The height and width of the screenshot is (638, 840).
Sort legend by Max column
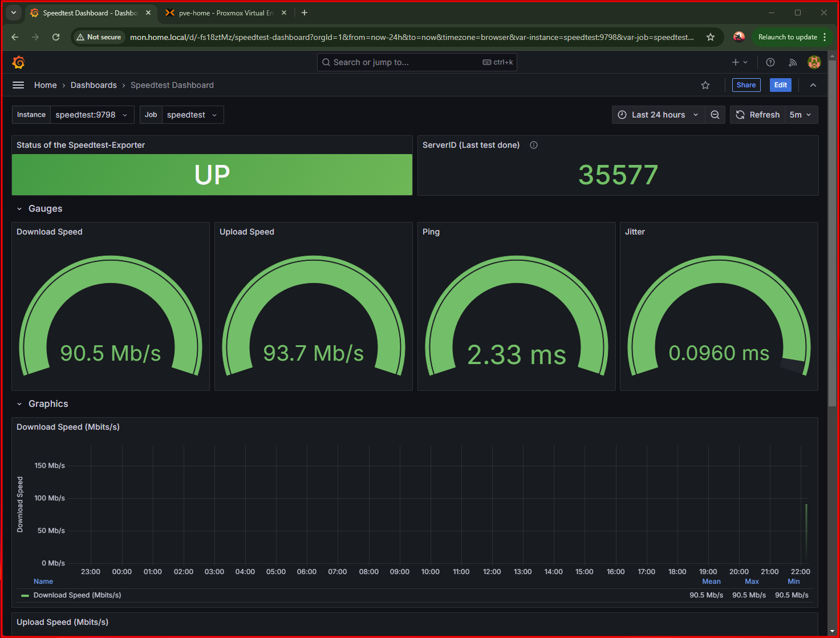click(752, 582)
